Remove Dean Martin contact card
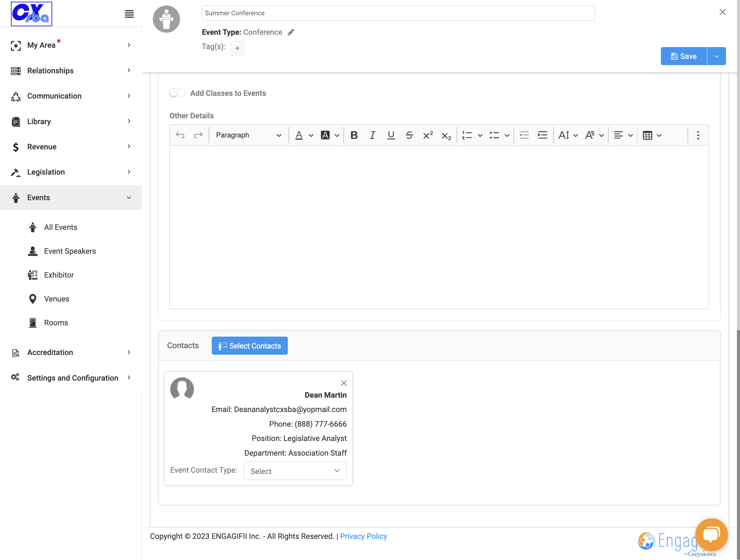740x560 pixels. [x=344, y=383]
